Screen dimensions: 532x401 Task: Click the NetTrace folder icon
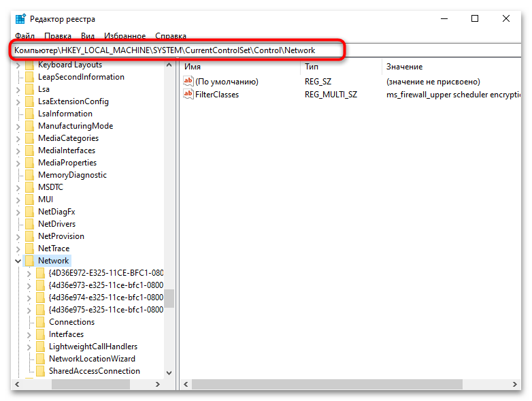[30, 248]
